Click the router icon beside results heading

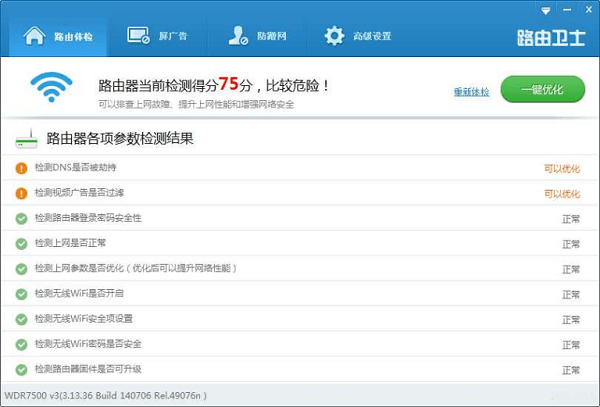pos(27,140)
